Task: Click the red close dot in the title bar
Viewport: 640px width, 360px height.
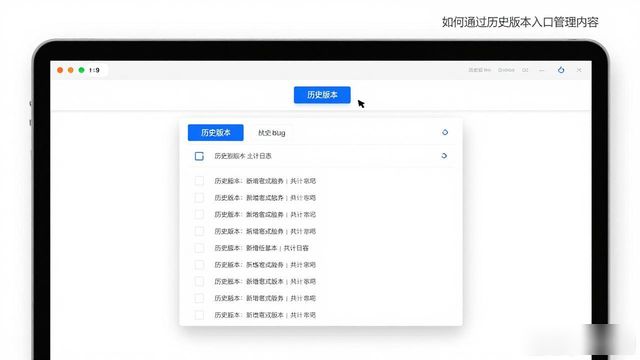Action: pyautogui.click(x=60, y=70)
